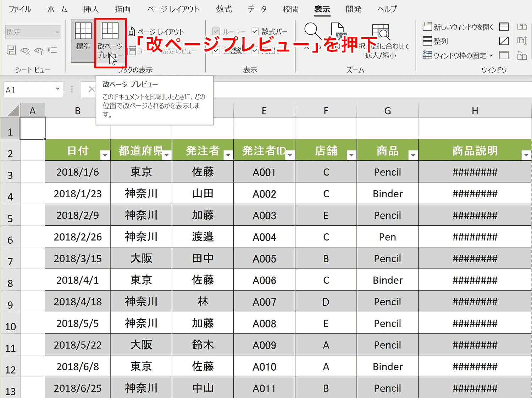Click cell with date 2018/6/8

[78, 366]
